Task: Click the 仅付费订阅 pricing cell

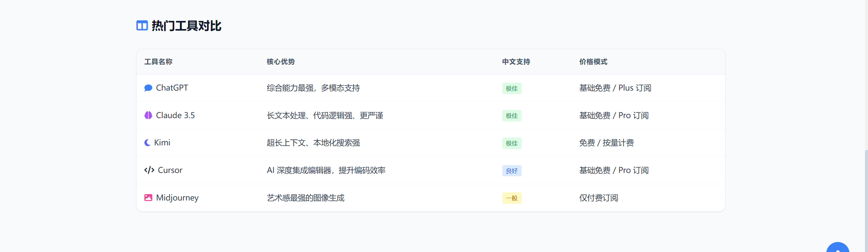Action: pyautogui.click(x=599, y=198)
